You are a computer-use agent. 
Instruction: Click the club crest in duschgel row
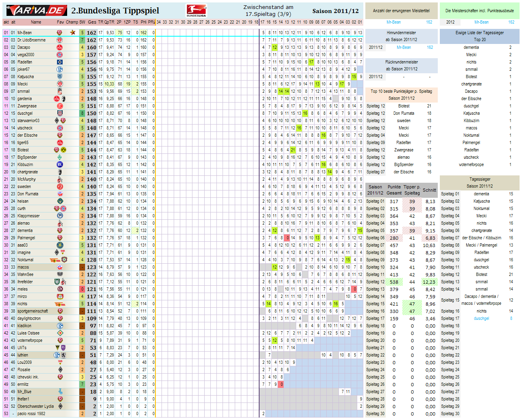point(59,113)
